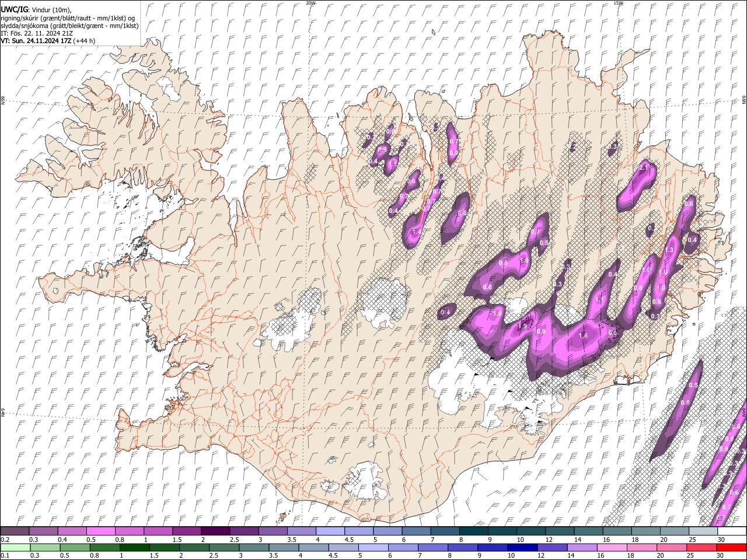Click the 0.4 label in the top legend row
This screenshot has height=560, width=747.
click(62, 540)
